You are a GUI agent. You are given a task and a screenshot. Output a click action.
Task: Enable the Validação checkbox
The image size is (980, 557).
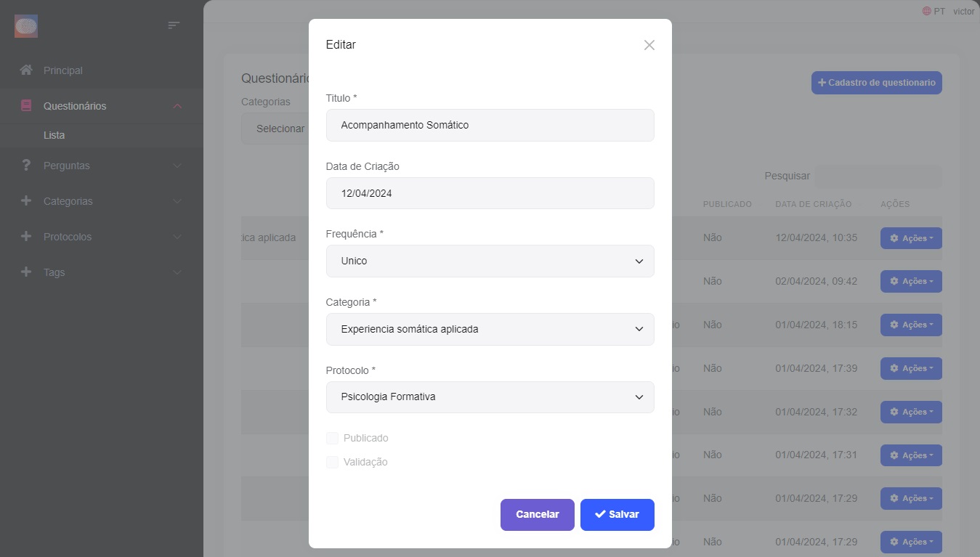coord(333,462)
